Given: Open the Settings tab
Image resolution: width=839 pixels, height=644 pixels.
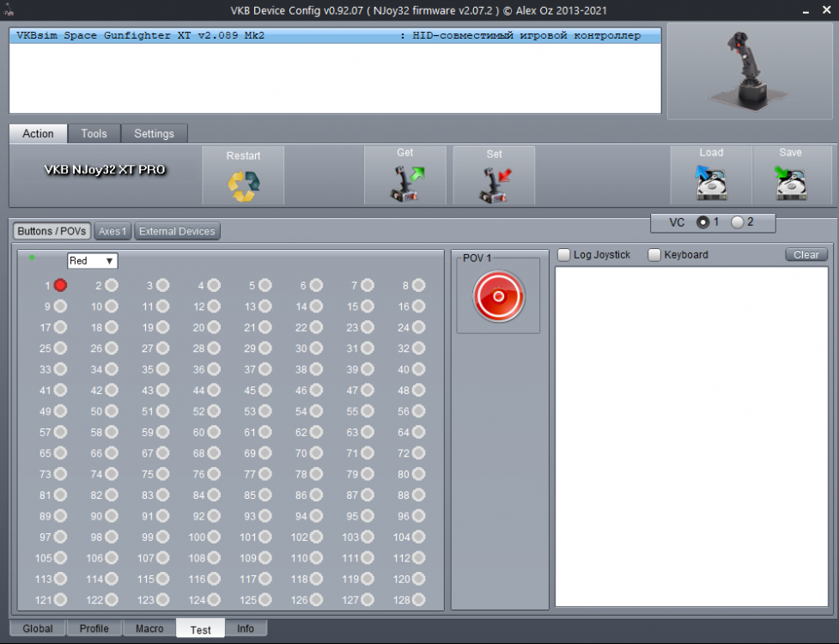Looking at the screenshot, I should [155, 133].
